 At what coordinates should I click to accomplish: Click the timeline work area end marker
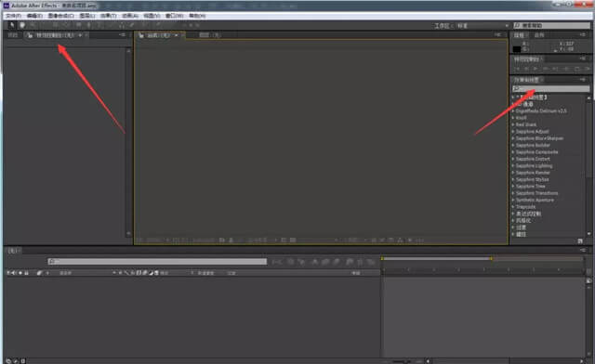click(x=491, y=258)
